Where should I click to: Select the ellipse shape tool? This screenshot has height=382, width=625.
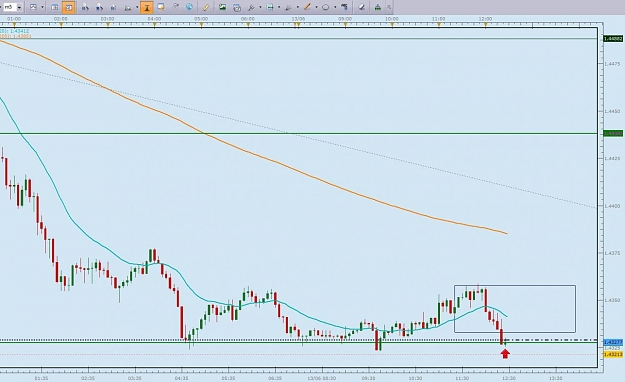326,7
